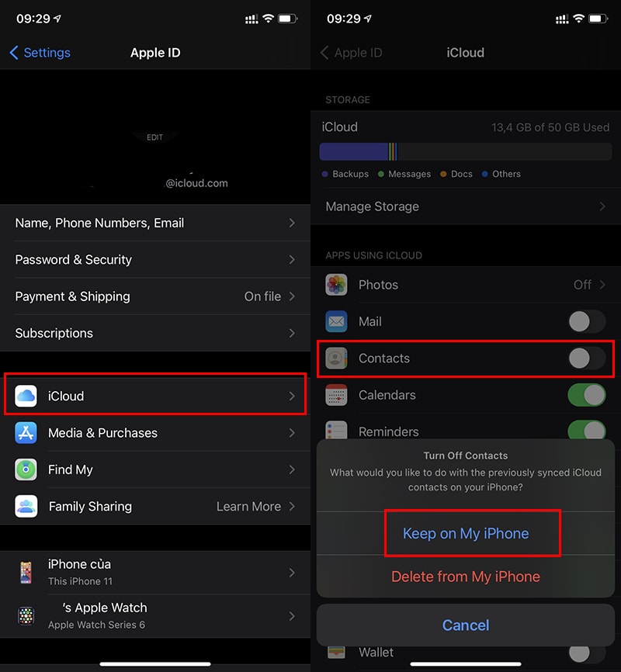Tap the @icloud.com email address
621x672 pixels.
pyautogui.click(x=197, y=183)
